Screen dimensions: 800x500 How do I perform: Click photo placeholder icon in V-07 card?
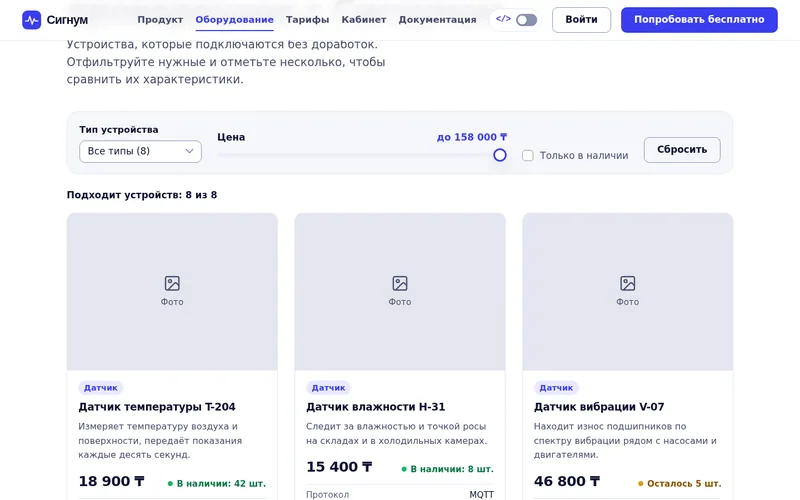(x=628, y=283)
